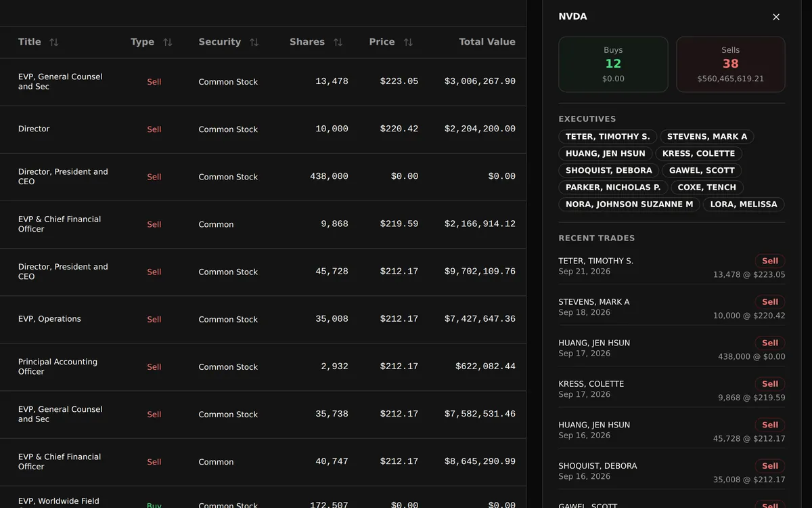This screenshot has height=508, width=812.
Task: Select executive chip KRESS, COLETTE
Action: tap(699, 154)
